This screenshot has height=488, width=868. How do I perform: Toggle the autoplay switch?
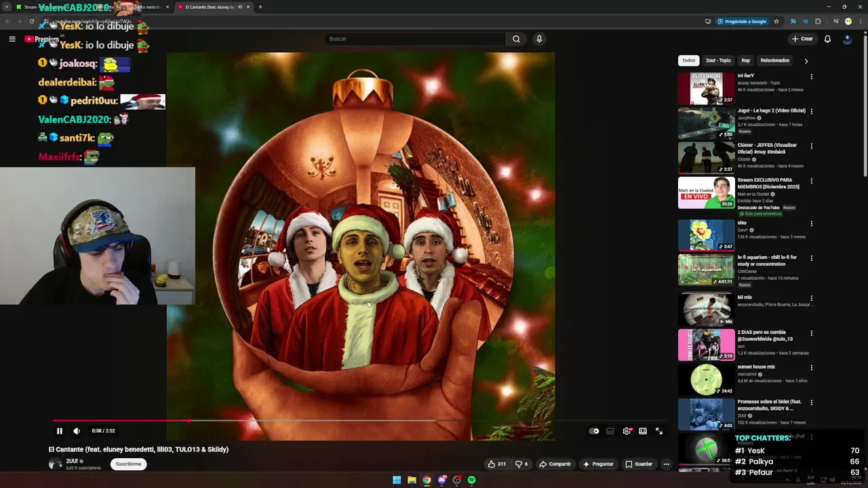point(595,431)
